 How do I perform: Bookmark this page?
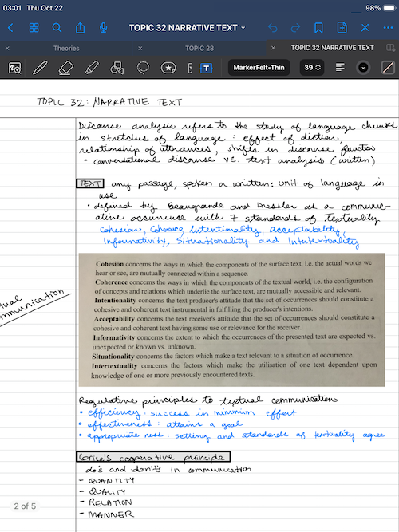(318, 27)
